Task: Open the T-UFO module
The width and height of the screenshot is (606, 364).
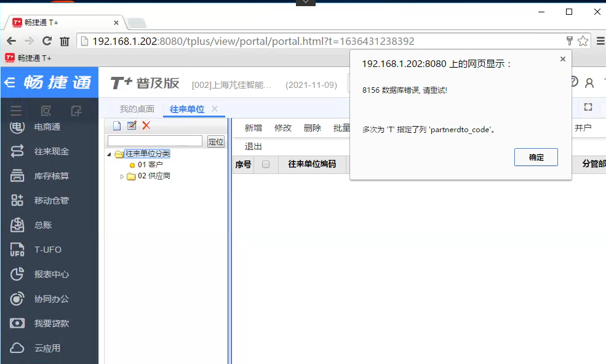Action: click(x=47, y=250)
